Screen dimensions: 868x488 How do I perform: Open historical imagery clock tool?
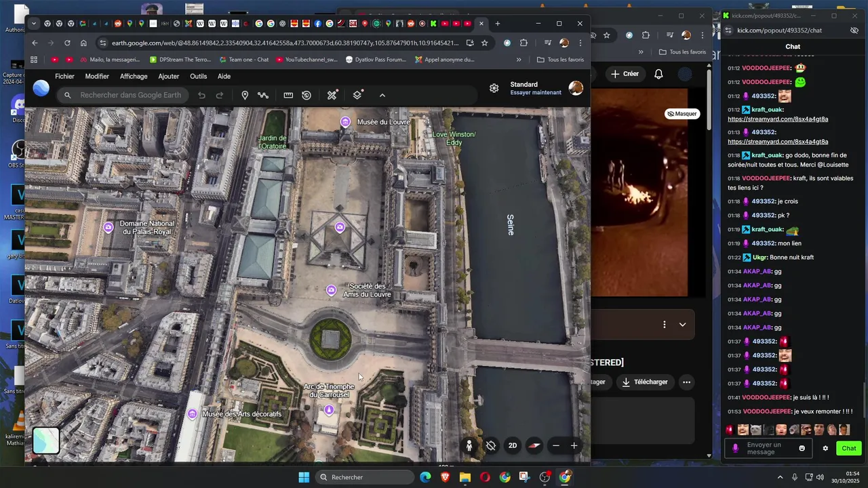[307, 96]
